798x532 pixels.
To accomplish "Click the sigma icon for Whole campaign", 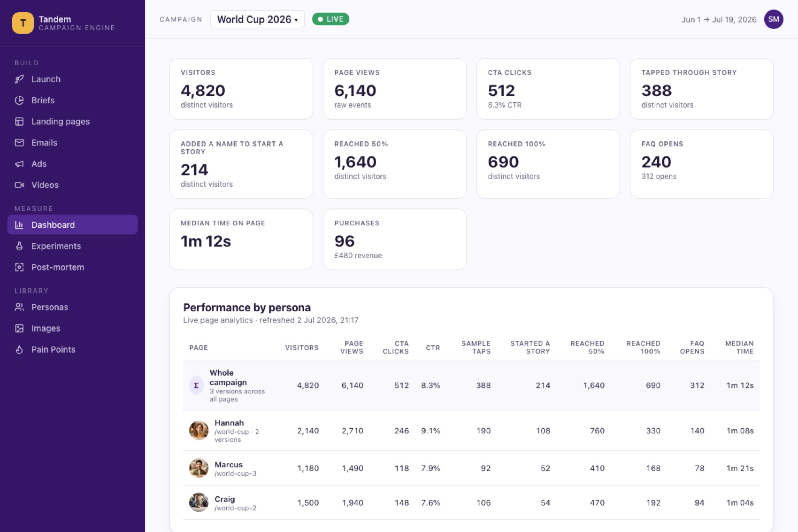I will tap(196, 386).
